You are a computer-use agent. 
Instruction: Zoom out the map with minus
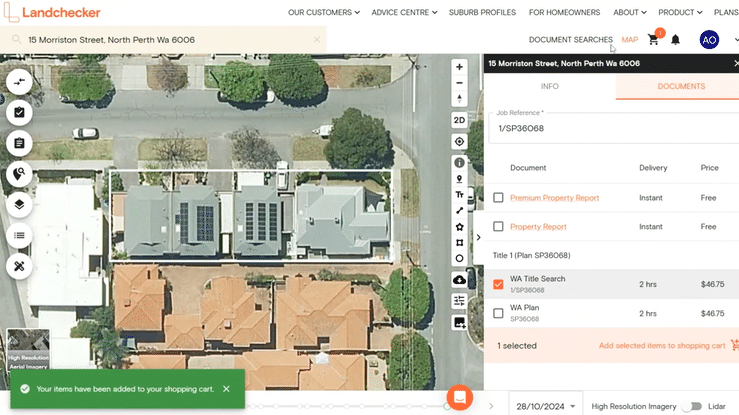[x=459, y=83]
